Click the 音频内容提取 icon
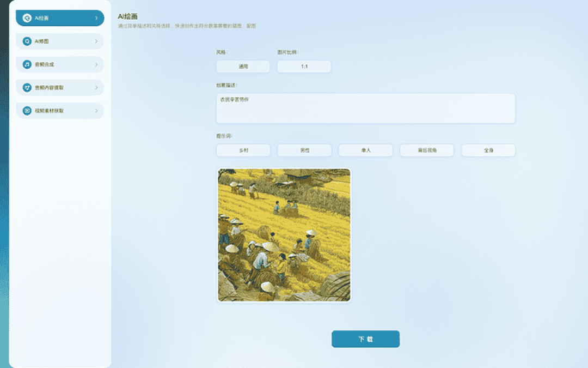This screenshot has width=588, height=368. pyautogui.click(x=27, y=87)
